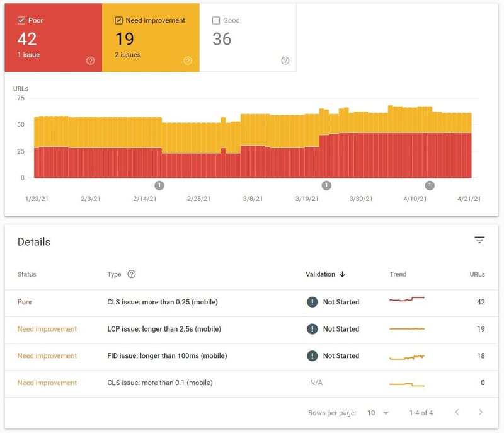Go to next page of results
The height and width of the screenshot is (433, 504).
tap(481, 412)
